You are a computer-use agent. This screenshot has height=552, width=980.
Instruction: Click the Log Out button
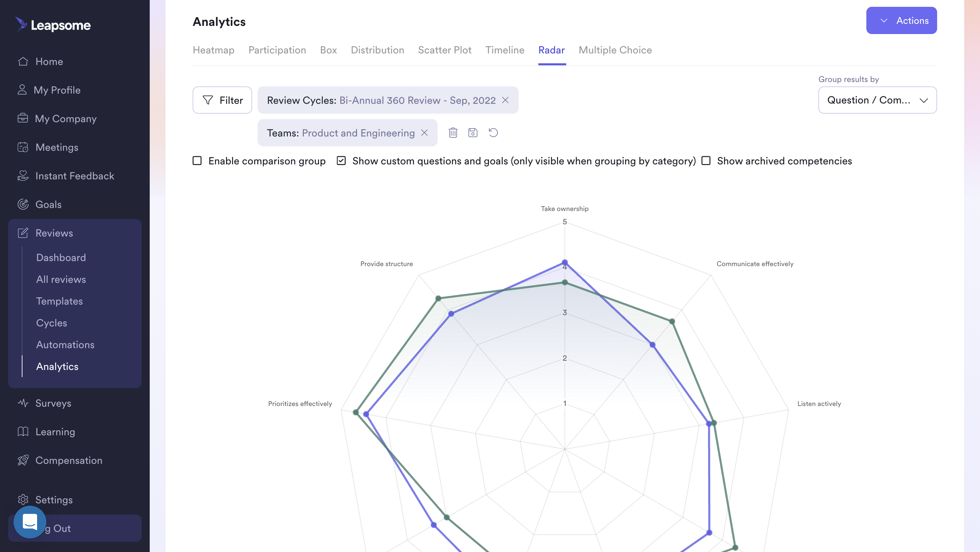[x=75, y=528]
